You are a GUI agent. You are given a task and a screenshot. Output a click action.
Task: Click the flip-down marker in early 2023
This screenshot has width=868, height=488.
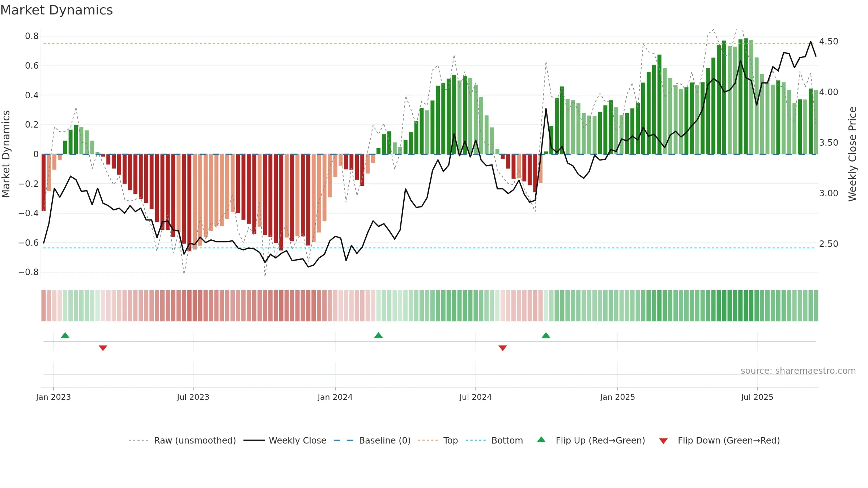103,348
